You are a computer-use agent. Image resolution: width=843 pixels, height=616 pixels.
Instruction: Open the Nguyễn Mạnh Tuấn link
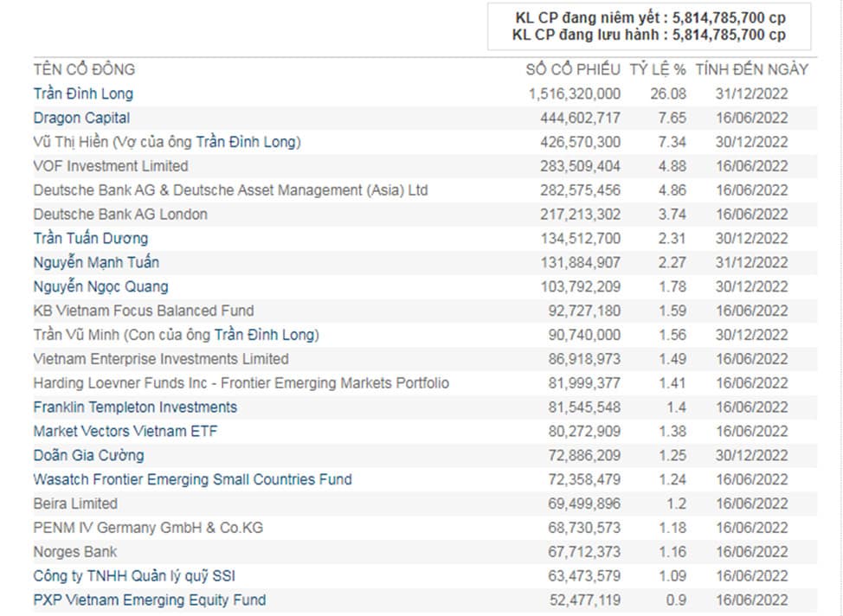click(x=96, y=262)
